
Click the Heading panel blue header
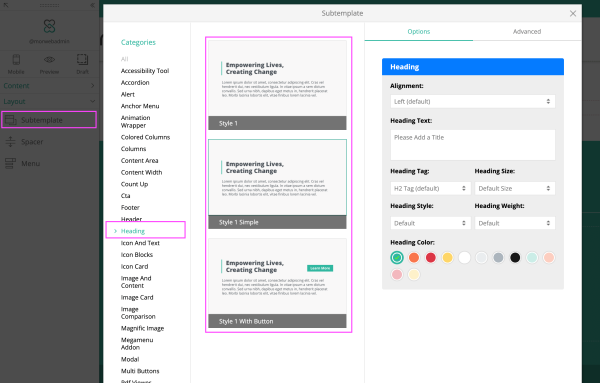click(x=473, y=67)
